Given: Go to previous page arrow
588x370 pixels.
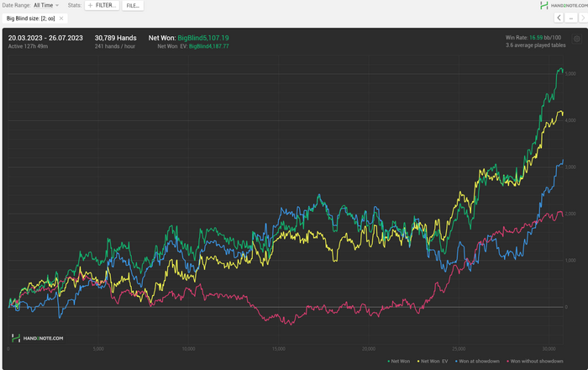Looking at the screenshot, I should (x=559, y=18).
